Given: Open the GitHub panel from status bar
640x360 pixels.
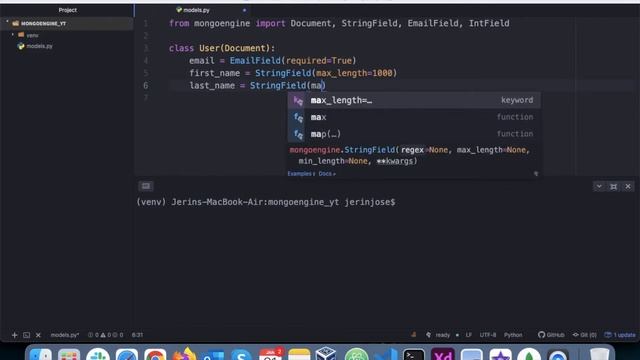Looking at the screenshot, I should [551, 335].
